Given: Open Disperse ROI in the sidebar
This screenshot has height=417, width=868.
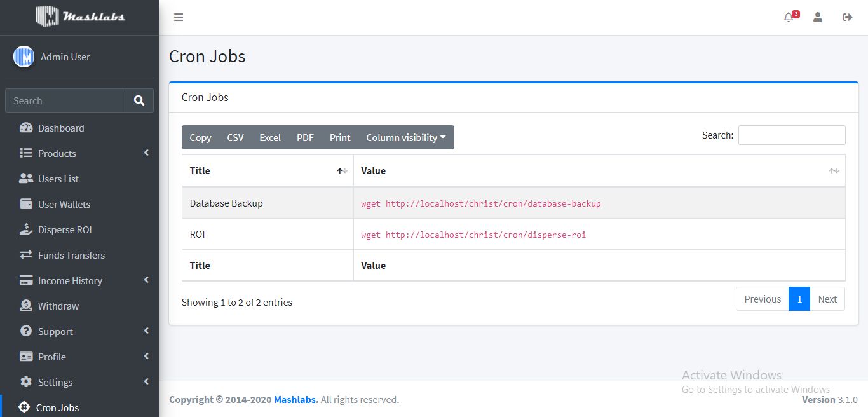Looking at the screenshot, I should [x=65, y=229].
